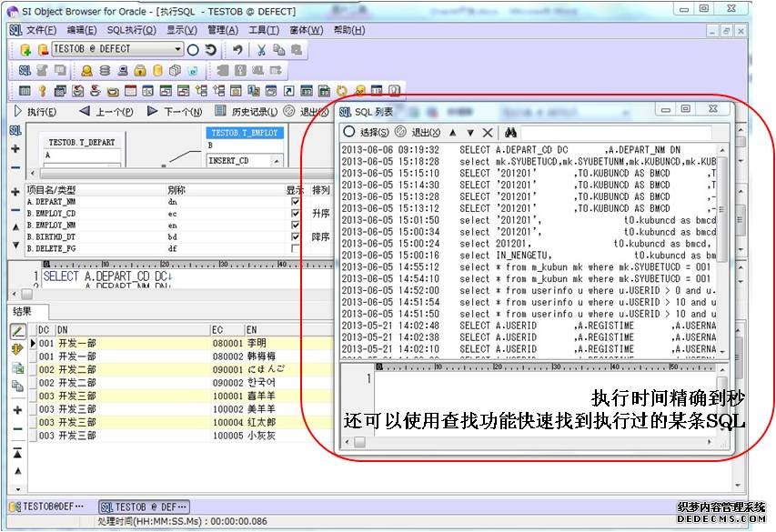Switch to the 结果 results tab
This screenshot has width=776, height=532.
[x=21, y=311]
